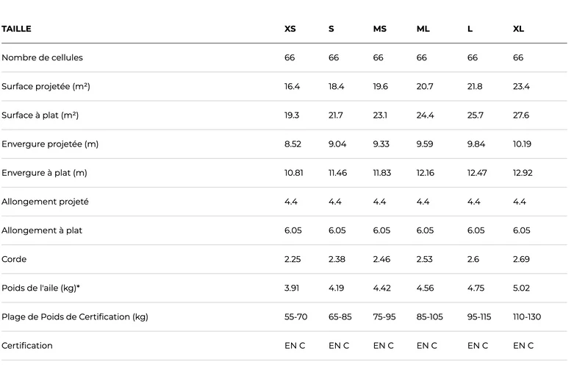
Task: Select the XL size column header
Action: click(518, 29)
